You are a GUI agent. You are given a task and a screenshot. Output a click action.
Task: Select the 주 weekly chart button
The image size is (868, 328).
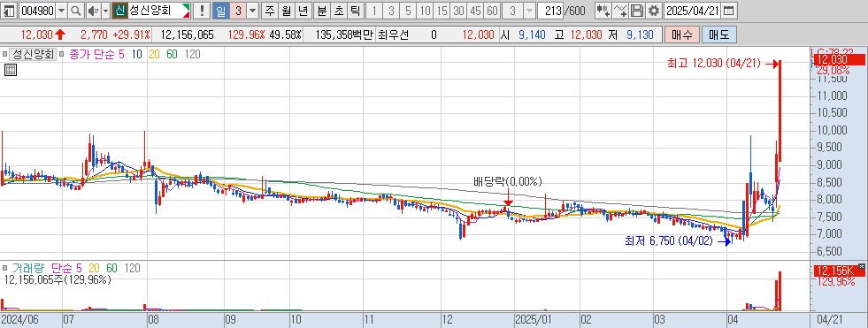point(270,11)
